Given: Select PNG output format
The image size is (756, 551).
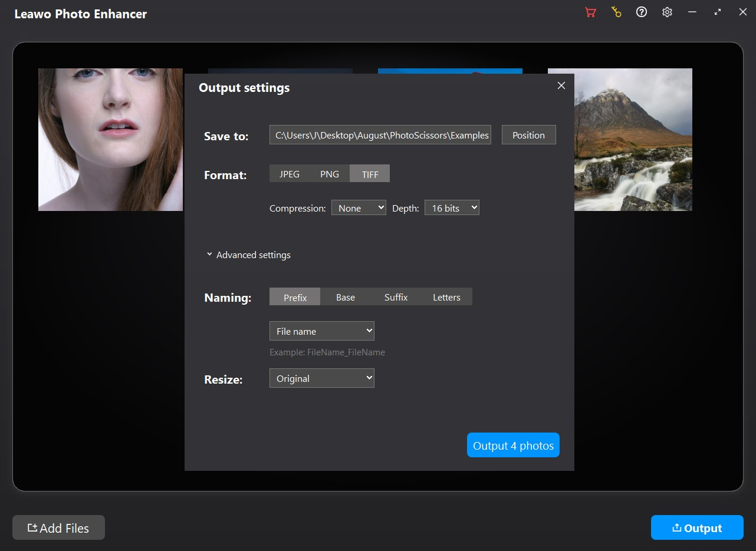Looking at the screenshot, I should tap(329, 174).
